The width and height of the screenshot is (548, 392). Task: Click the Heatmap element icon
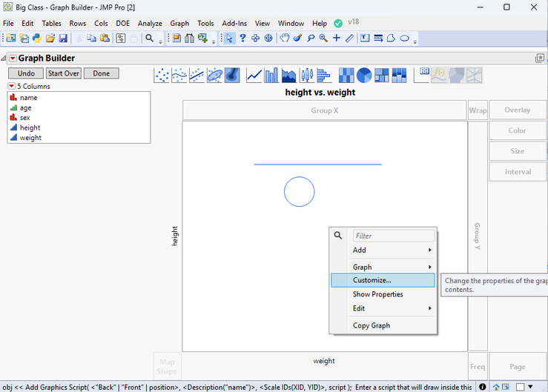click(x=346, y=76)
